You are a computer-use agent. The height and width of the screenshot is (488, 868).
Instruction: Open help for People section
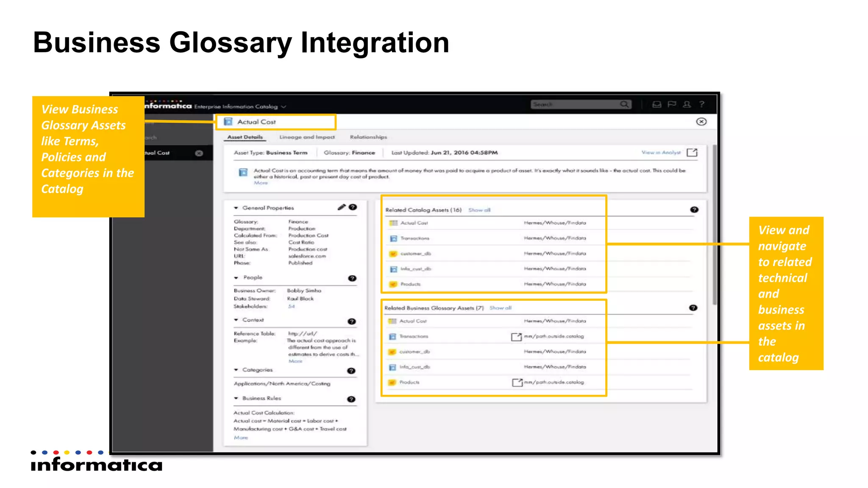pyautogui.click(x=352, y=278)
